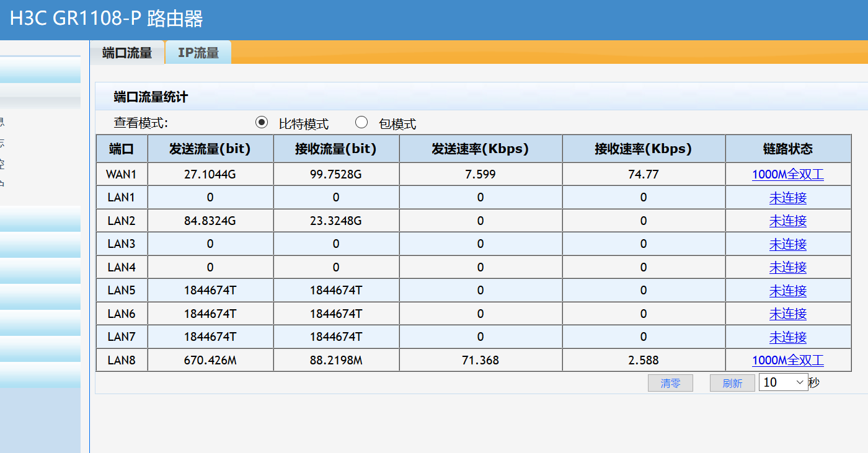
Task: Select the 包模式 radio button
Action: [x=361, y=123]
